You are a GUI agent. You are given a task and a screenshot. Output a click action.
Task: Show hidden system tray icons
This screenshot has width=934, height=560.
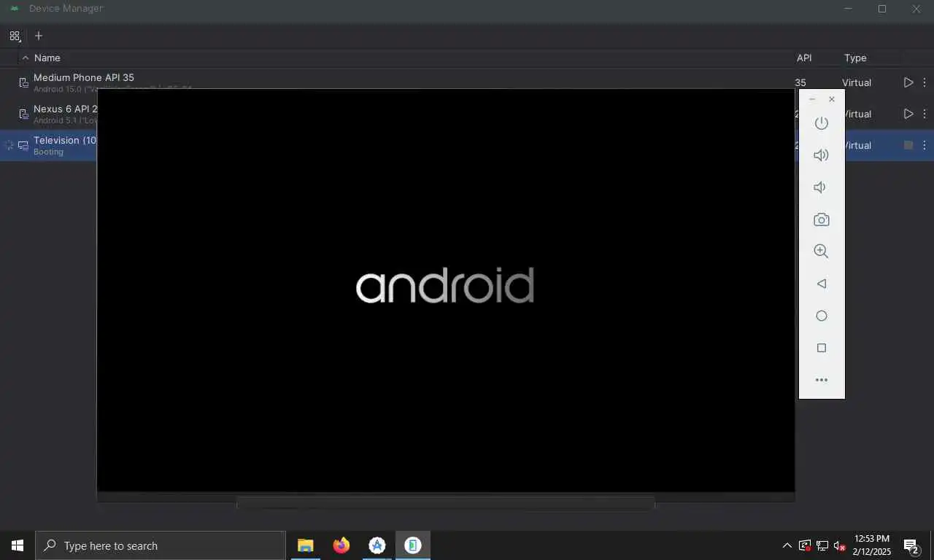tap(787, 545)
